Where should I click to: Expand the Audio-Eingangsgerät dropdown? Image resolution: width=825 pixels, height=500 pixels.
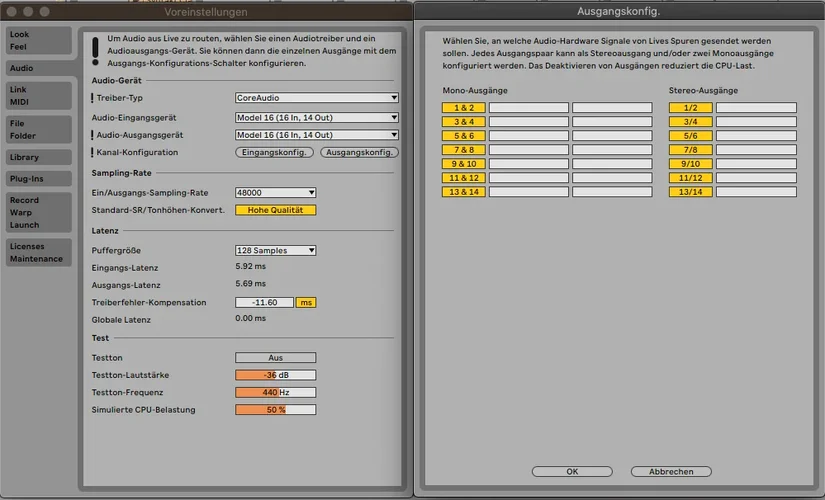coord(316,117)
